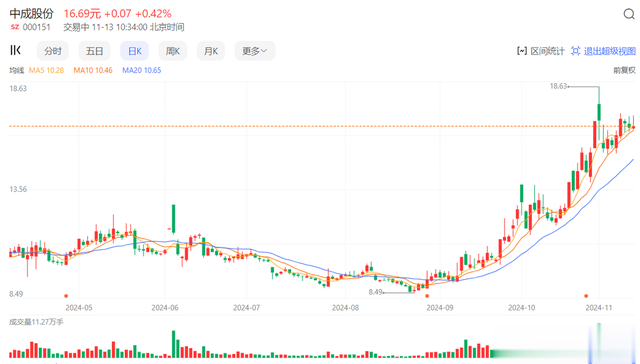Click the candlestick chart type icon
Viewport: 640px width, 364px height.
pos(15,50)
